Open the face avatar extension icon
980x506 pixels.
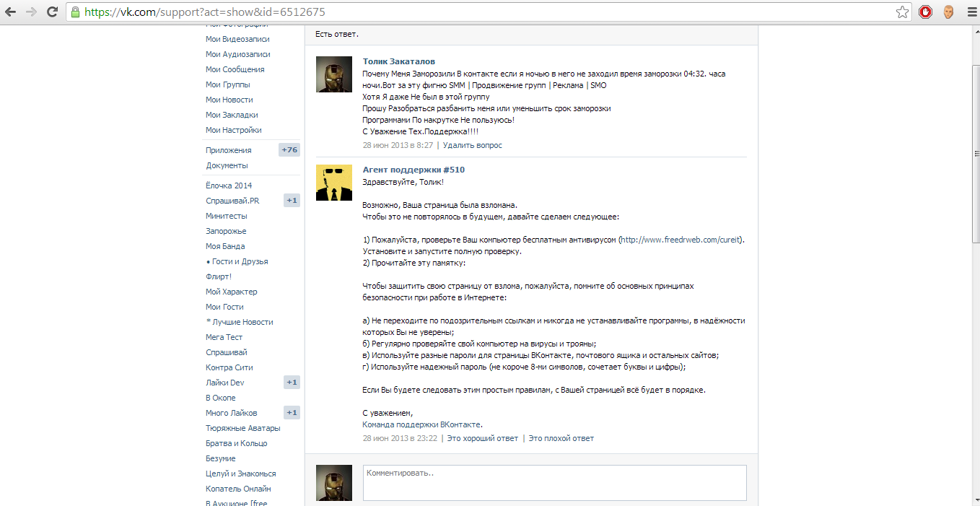click(948, 12)
